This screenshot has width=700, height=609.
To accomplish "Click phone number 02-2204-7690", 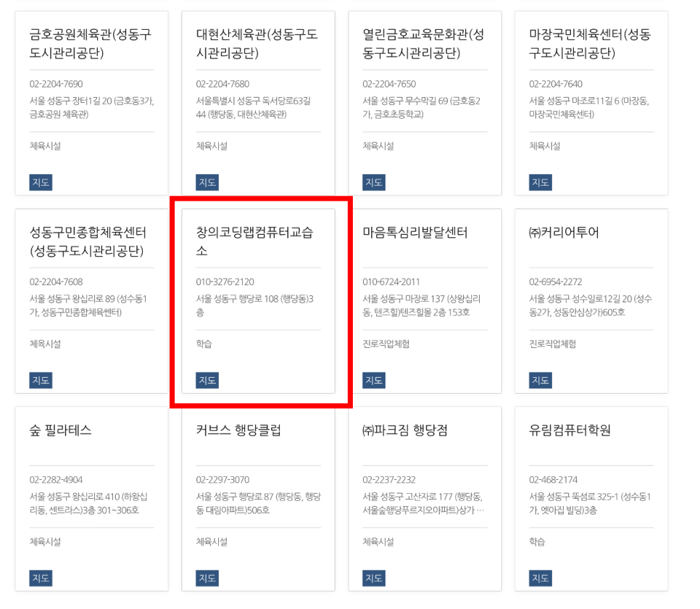I will 57,84.
